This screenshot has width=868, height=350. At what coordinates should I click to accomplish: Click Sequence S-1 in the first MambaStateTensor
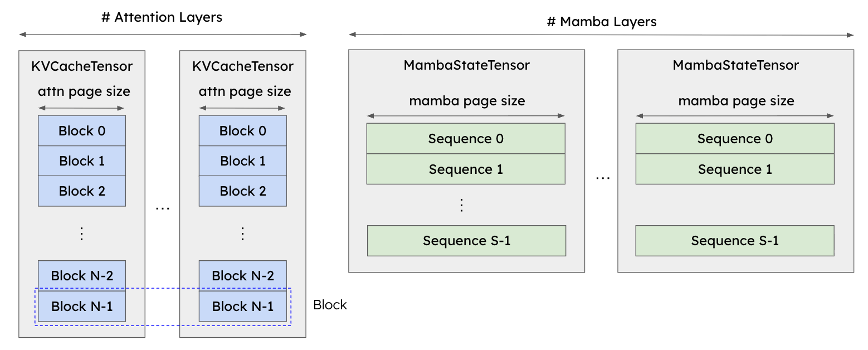coord(466,241)
